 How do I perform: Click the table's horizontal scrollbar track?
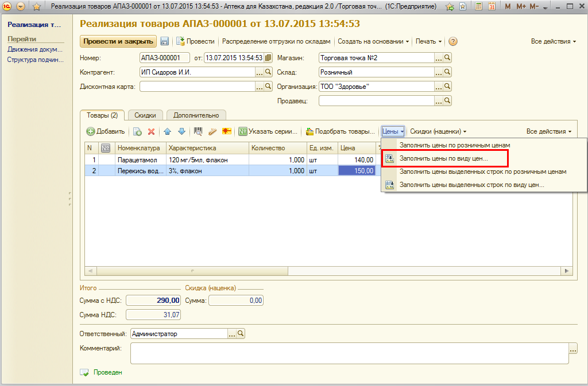click(x=327, y=271)
